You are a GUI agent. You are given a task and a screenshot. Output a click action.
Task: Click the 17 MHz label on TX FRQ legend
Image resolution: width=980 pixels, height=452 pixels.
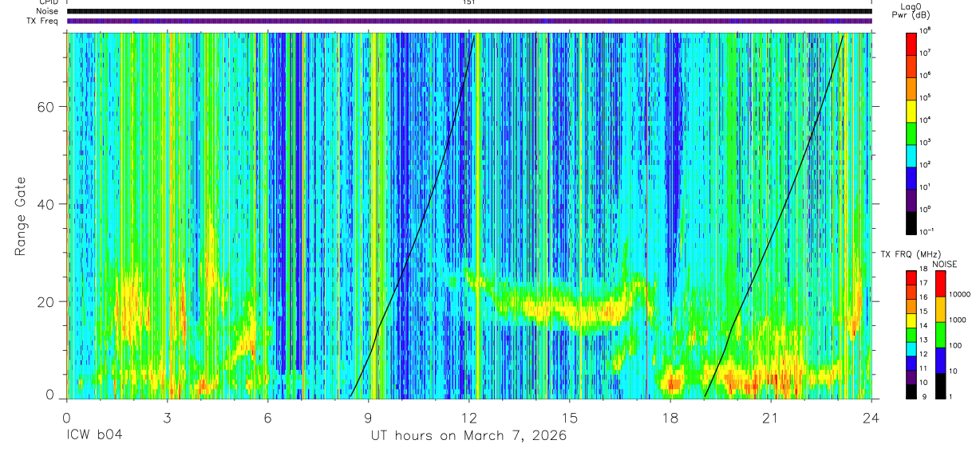pyautogui.click(x=923, y=283)
